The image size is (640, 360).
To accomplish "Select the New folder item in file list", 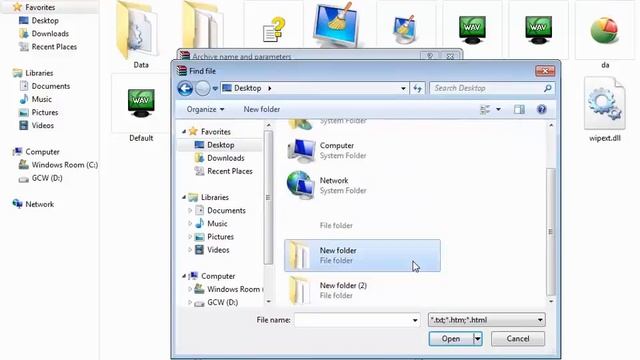I will [x=362, y=256].
